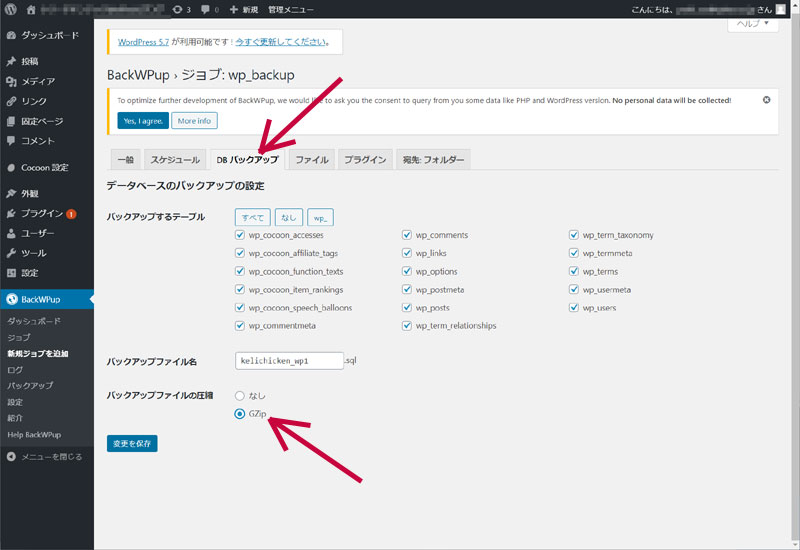Open the WordPress logo menu
Viewport: 800px width, 550px height.
(11, 9)
